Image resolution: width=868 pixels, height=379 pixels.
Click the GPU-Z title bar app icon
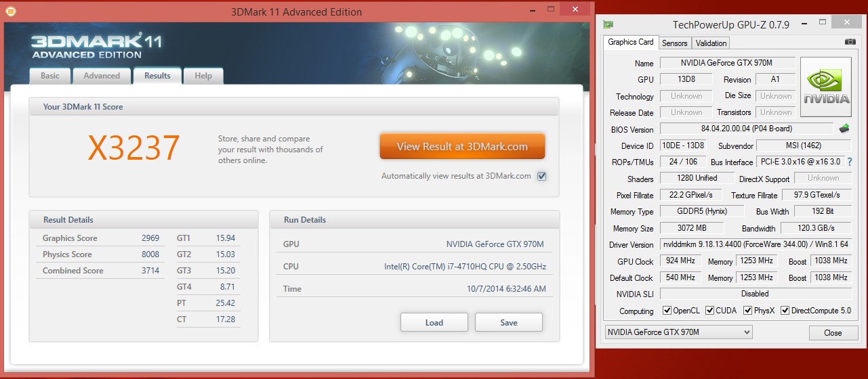[x=608, y=25]
